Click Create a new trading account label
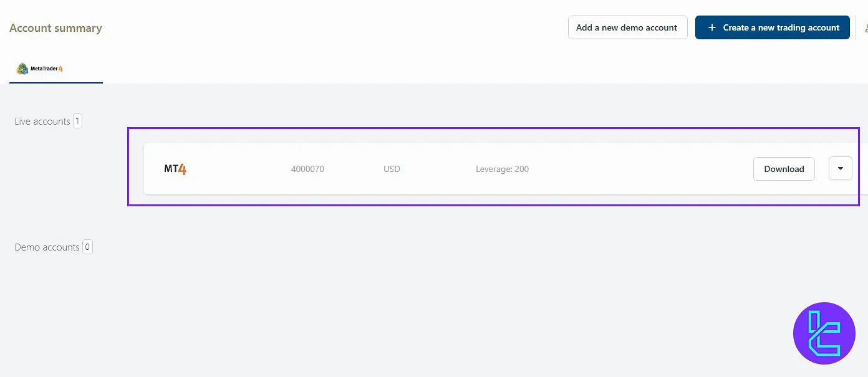Screen dimensions: 868x377 781,27
